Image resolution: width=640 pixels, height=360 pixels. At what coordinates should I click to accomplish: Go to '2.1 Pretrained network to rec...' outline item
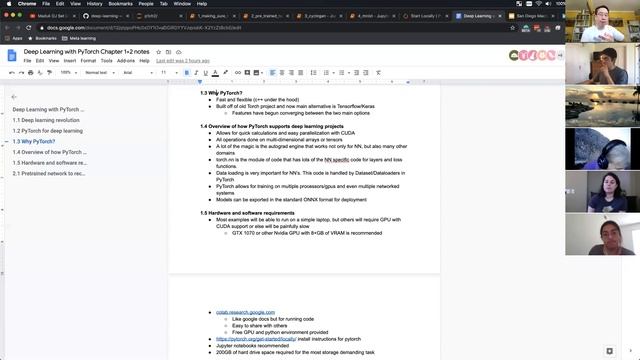coord(49,173)
